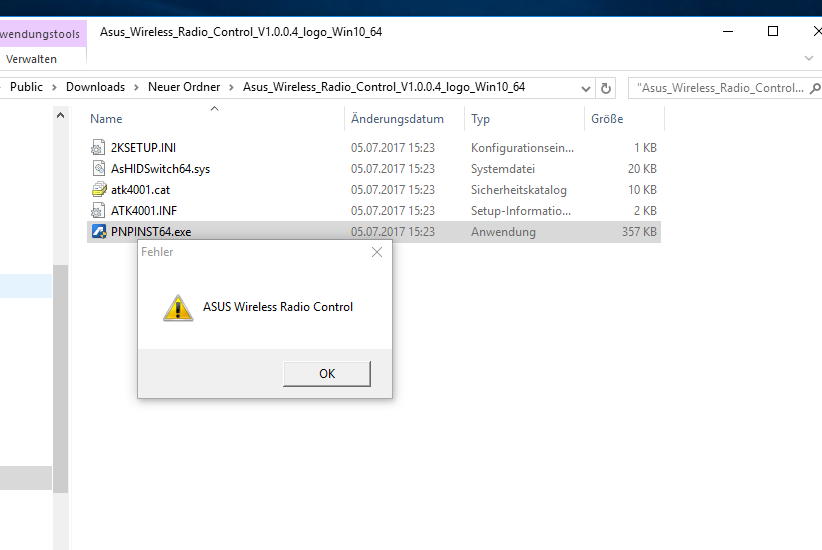Select the file name 2KSETUP.INI
The width and height of the screenshot is (822, 550).
pos(143,148)
